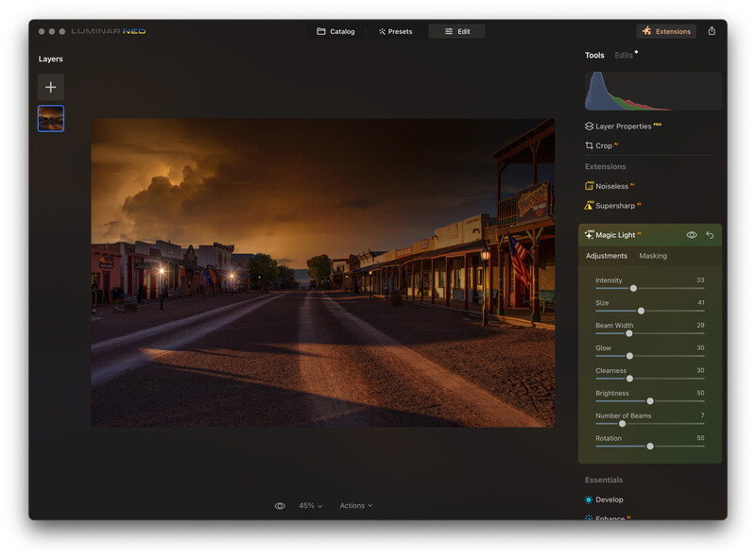Click the Rotation value 50
This screenshot has width=756, height=558.
coord(700,438)
